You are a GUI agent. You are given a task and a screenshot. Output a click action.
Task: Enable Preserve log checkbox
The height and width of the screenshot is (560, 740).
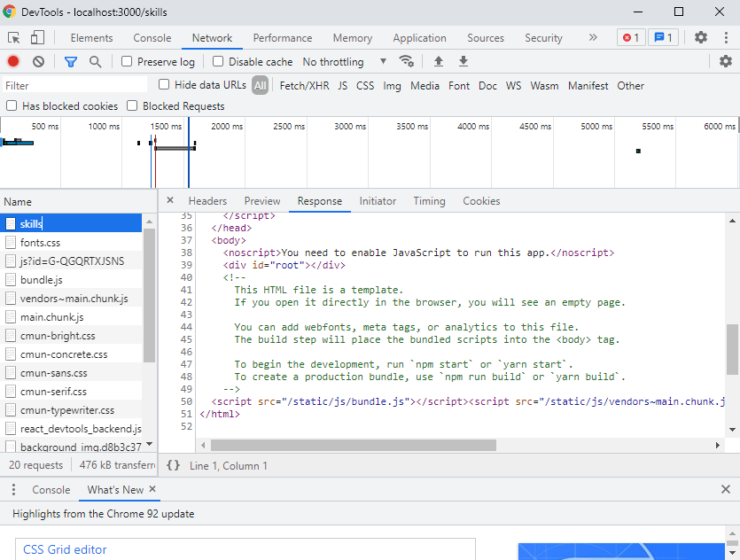point(127,61)
